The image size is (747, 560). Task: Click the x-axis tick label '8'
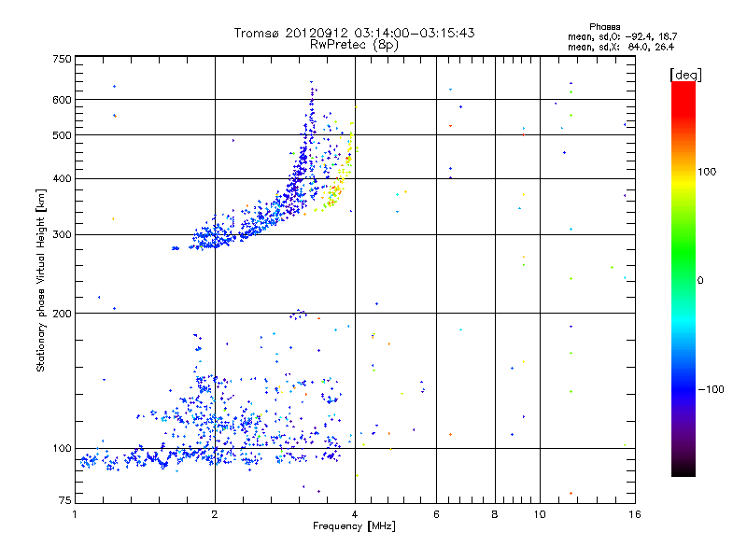(x=495, y=514)
